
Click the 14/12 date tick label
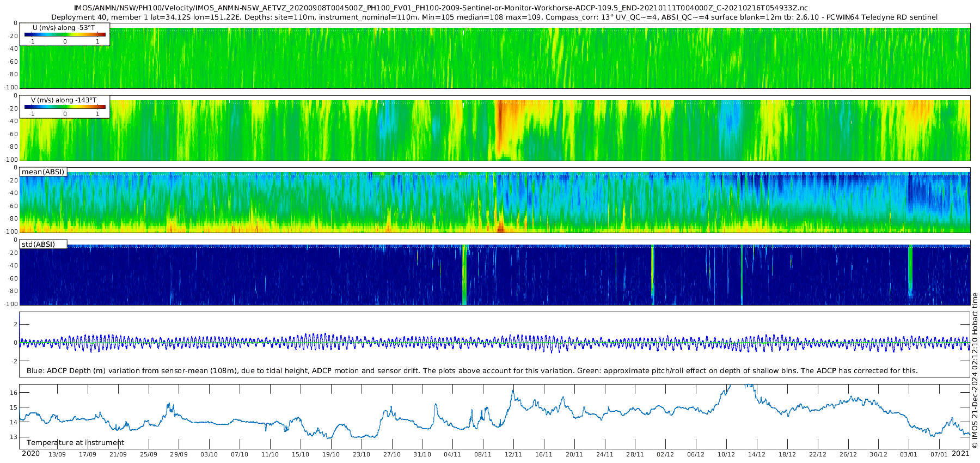(756, 454)
